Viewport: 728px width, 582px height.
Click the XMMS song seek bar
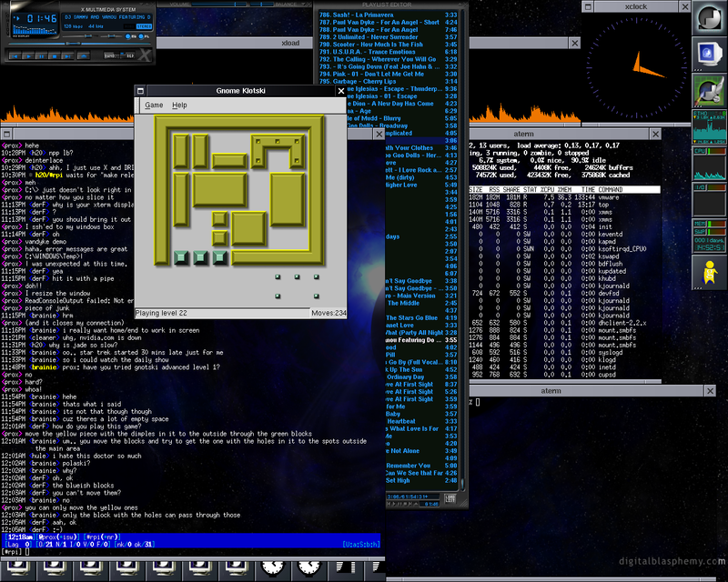click(x=79, y=44)
